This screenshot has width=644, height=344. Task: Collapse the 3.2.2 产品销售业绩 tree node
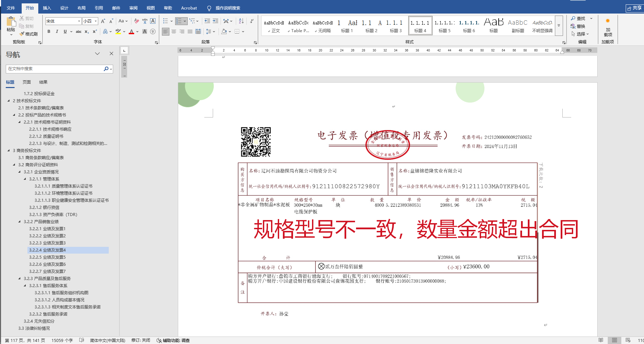[x=19, y=221]
